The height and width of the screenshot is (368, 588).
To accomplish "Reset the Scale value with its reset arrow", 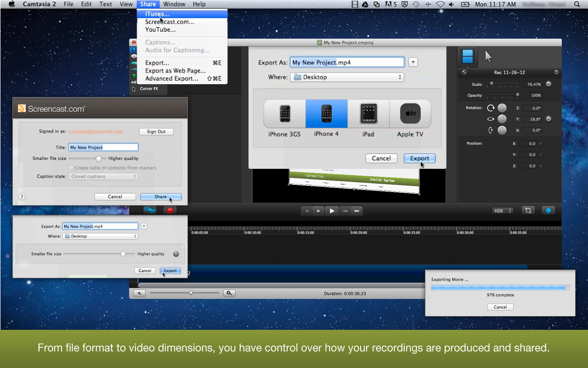I will pos(548,84).
